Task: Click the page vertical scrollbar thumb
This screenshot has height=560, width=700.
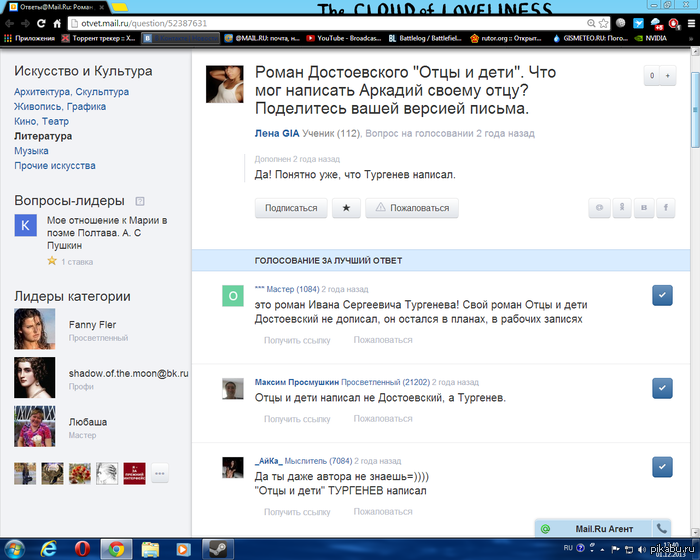Action: [695, 109]
